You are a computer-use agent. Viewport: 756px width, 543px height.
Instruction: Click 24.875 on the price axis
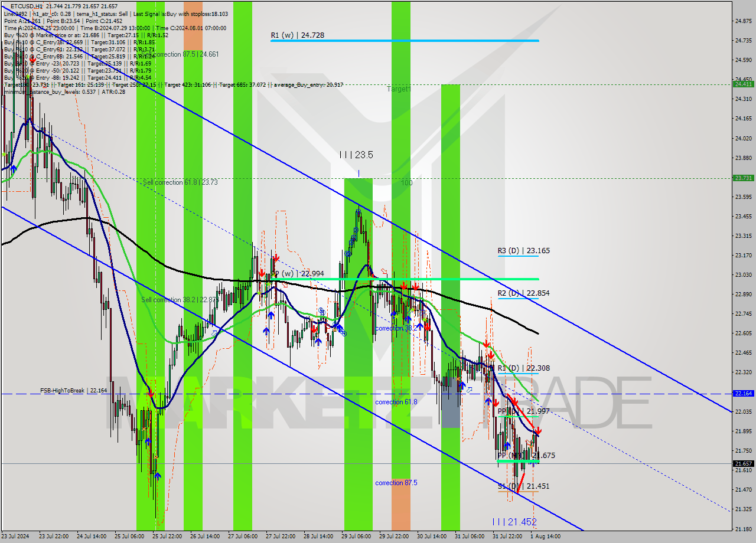tap(742, 21)
